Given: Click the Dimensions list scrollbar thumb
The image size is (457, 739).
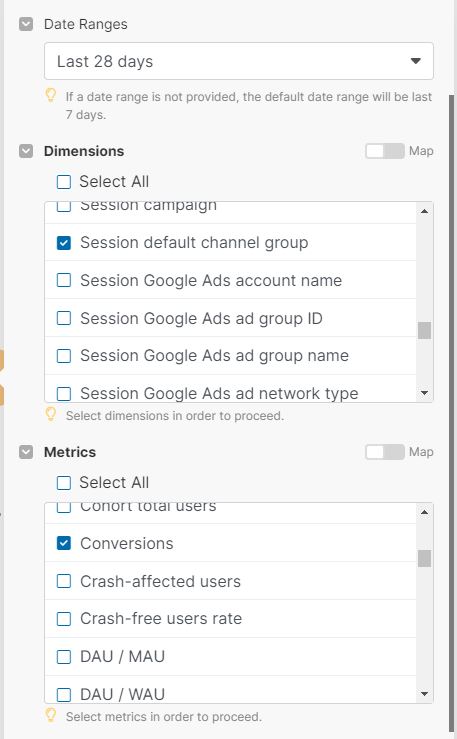Looking at the screenshot, I should tap(424, 330).
